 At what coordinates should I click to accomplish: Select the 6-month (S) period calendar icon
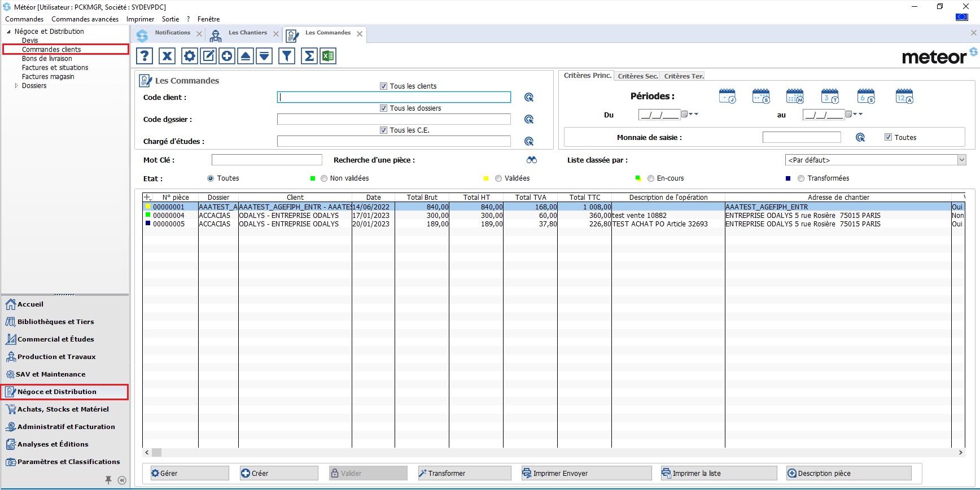(866, 97)
